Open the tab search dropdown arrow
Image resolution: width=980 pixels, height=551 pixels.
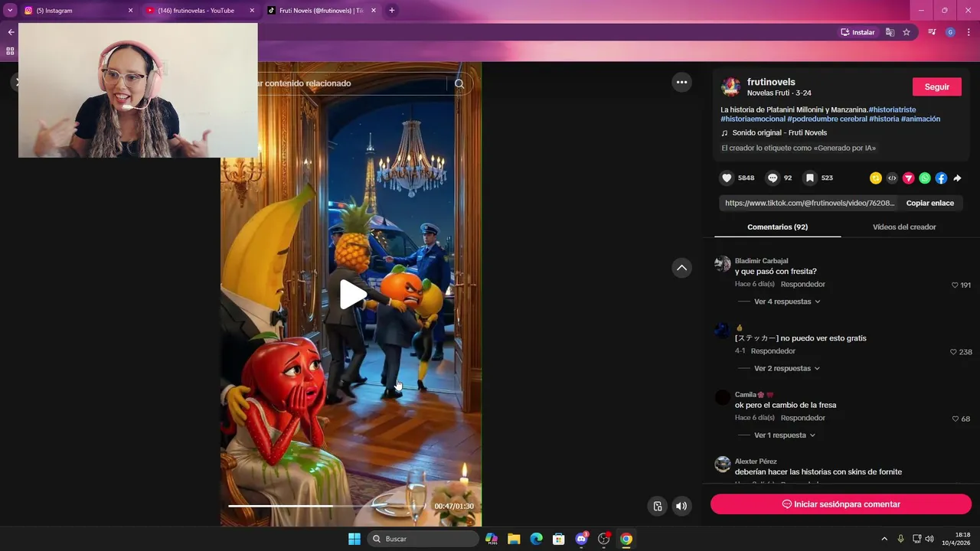(10, 11)
